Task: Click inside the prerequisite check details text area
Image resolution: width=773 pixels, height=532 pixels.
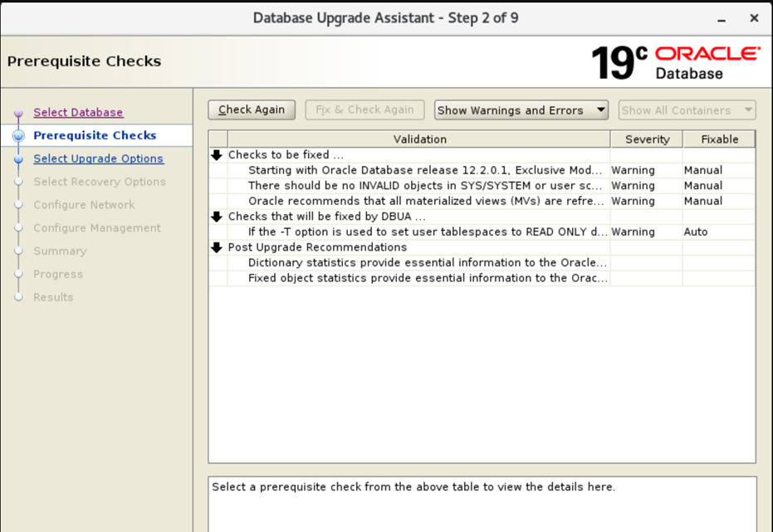Action: click(x=482, y=505)
